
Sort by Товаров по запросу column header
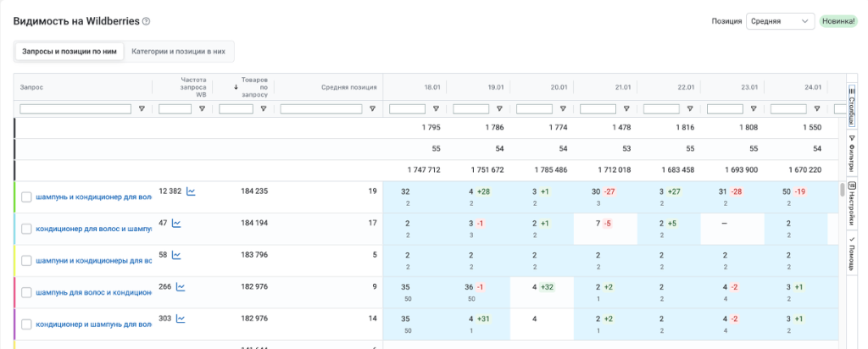(254, 87)
